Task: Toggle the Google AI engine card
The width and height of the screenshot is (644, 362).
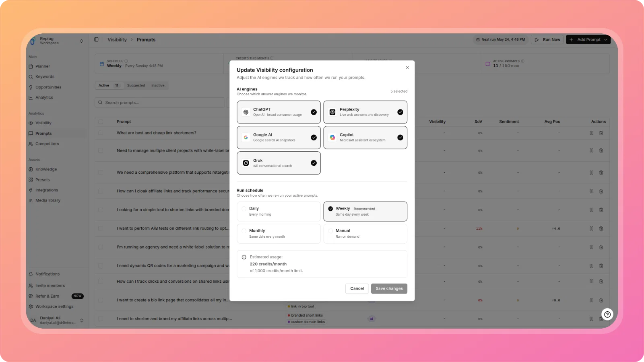Action: [279, 138]
